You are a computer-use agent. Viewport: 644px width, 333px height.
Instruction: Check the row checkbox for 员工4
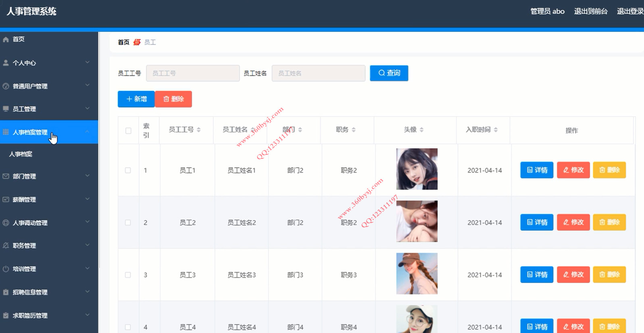(x=128, y=327)
